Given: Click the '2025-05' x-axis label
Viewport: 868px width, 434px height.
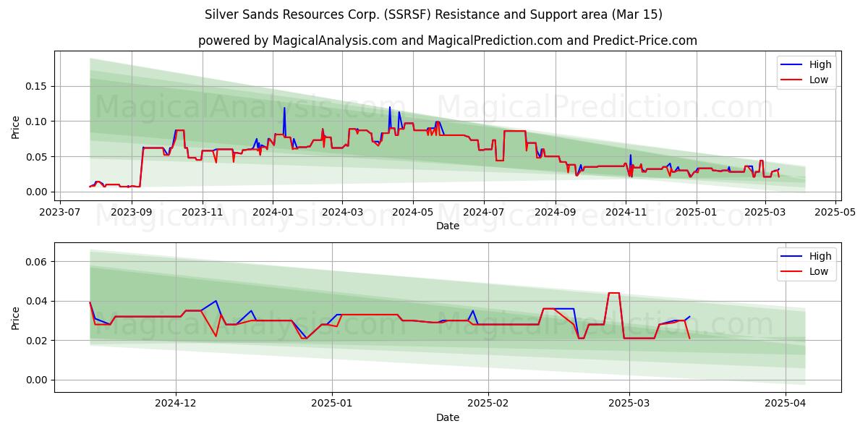Looking at the screenshot, I should [835, 213].
